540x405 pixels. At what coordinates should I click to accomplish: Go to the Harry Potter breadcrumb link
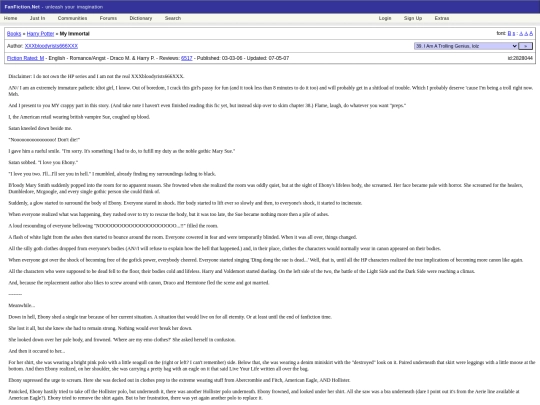pyautogui.click(x=40, y=34)
